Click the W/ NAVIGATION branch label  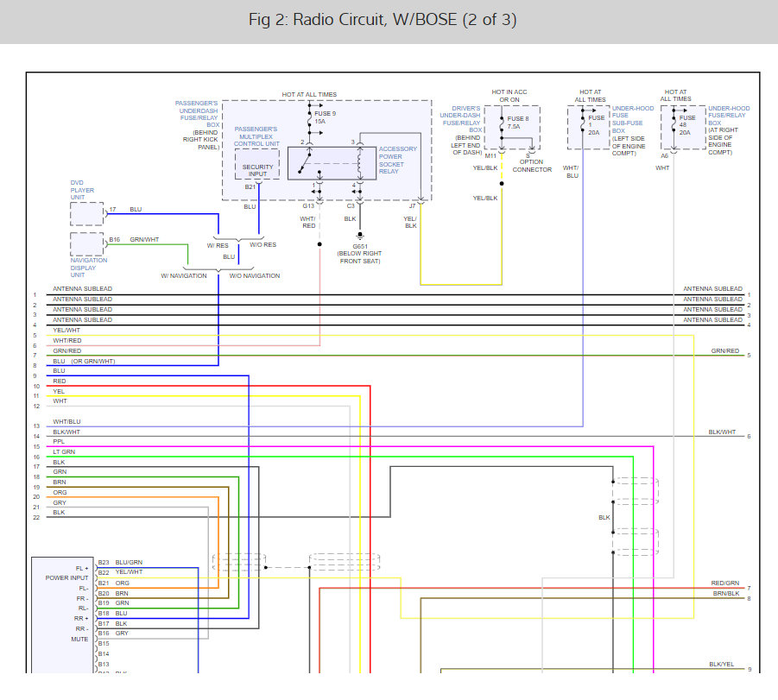pyautogui.click(x=184, y=276)
